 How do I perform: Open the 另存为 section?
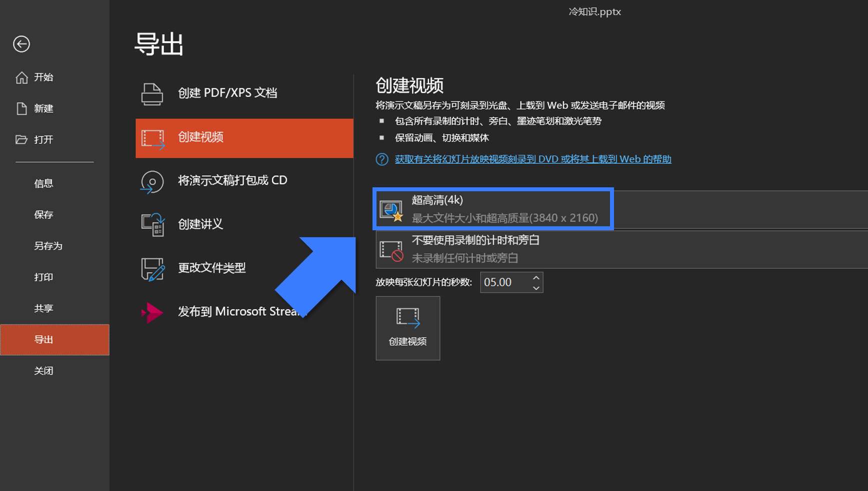[47, 246]
